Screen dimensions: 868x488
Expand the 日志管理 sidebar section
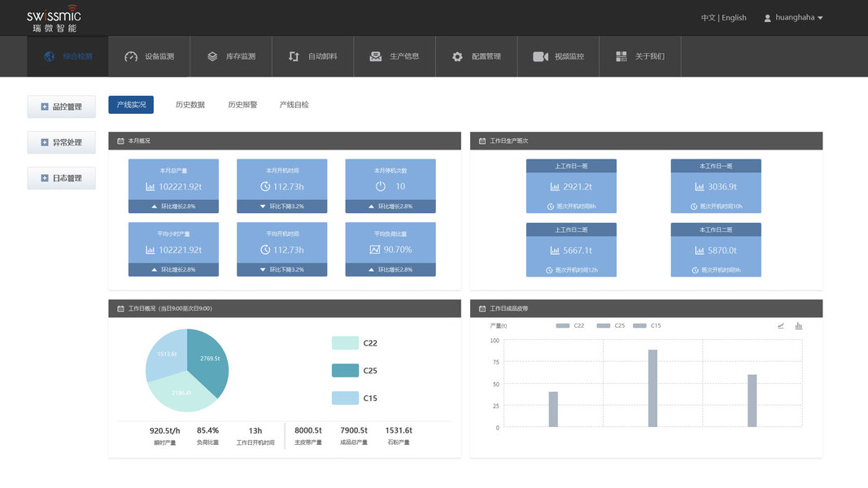pyautogui.click(x=62, y=178)
